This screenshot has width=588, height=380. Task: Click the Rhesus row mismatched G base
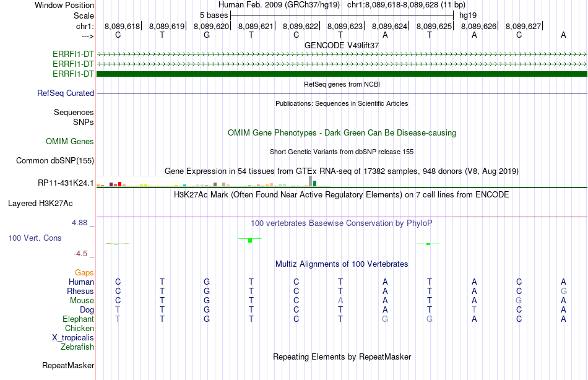pos(563,291)
